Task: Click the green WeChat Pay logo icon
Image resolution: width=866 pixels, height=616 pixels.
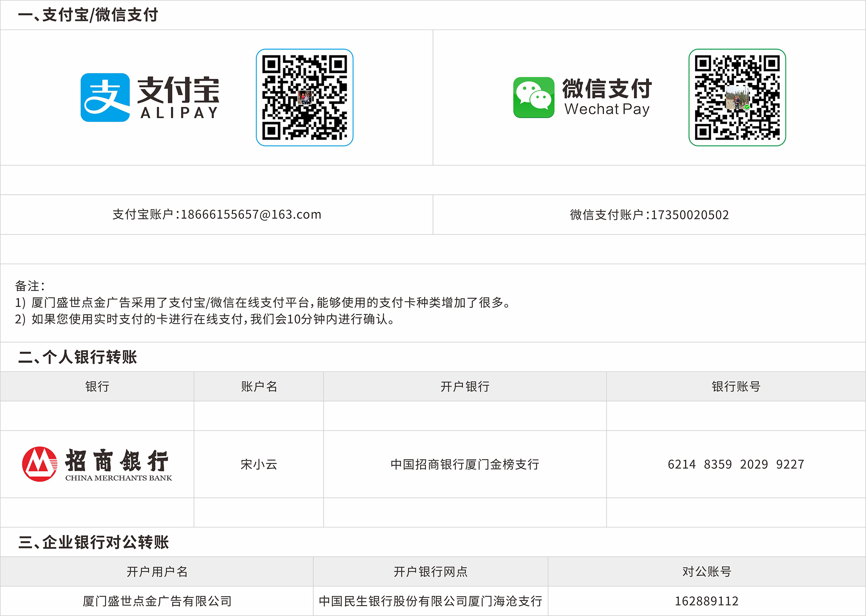Action: coord(534,98)
